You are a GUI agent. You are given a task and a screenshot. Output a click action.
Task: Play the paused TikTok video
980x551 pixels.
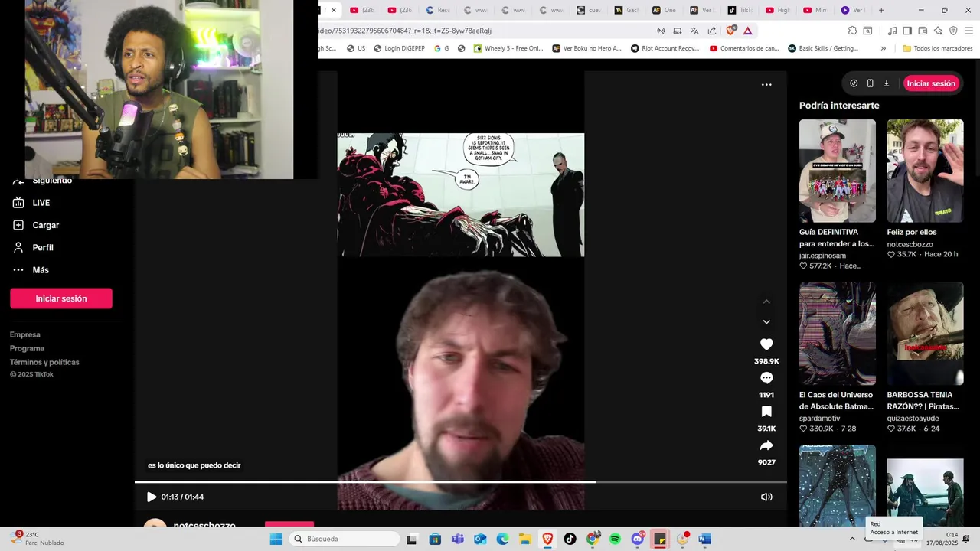pyautogui.click(x=152, y=497)
